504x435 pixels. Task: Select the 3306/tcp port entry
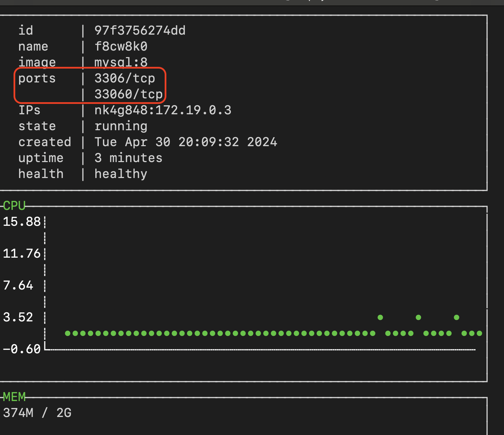[124, 78]
